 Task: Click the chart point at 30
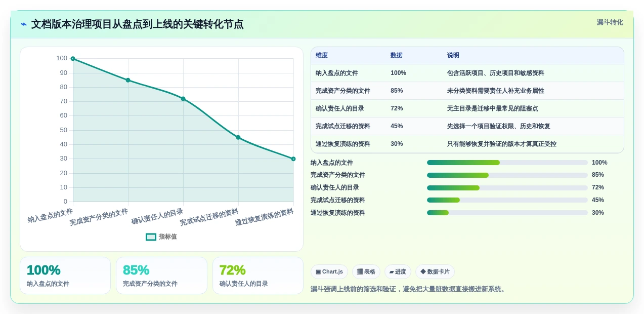point(293,159)
